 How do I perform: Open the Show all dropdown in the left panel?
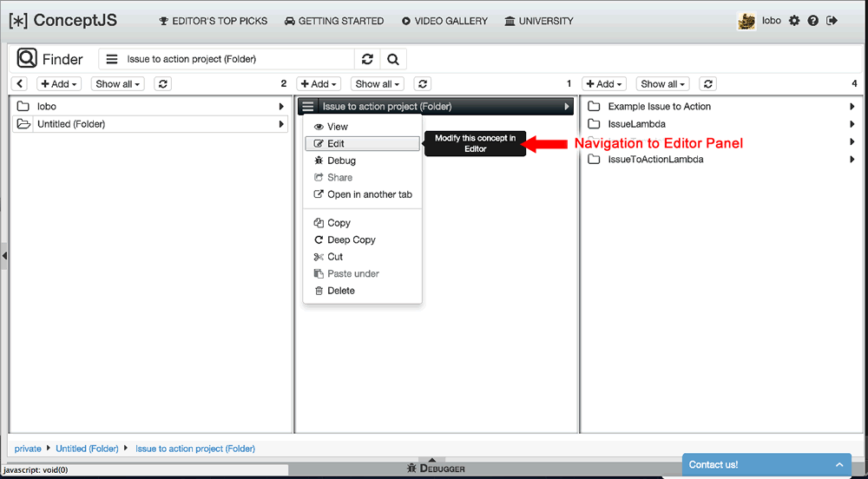117,84
